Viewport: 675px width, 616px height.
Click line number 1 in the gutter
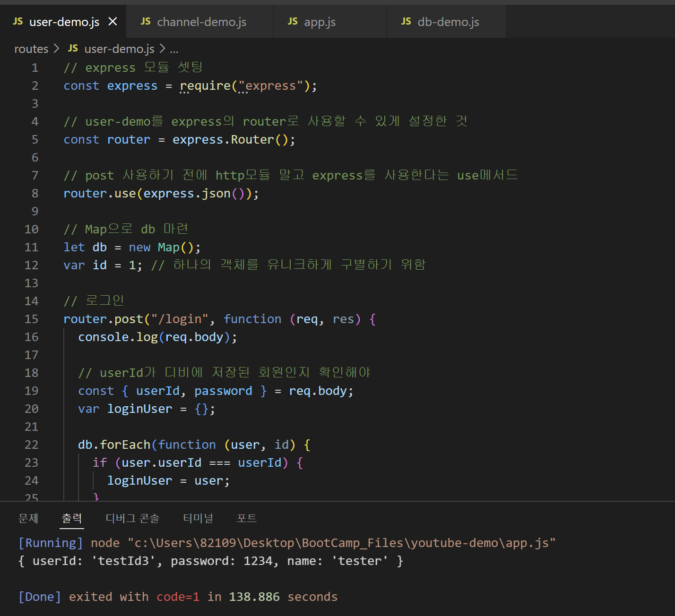click(35, 68)
